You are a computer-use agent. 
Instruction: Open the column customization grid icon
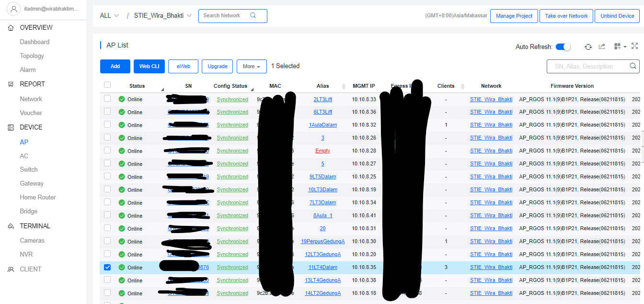click(x=618, y=47)
